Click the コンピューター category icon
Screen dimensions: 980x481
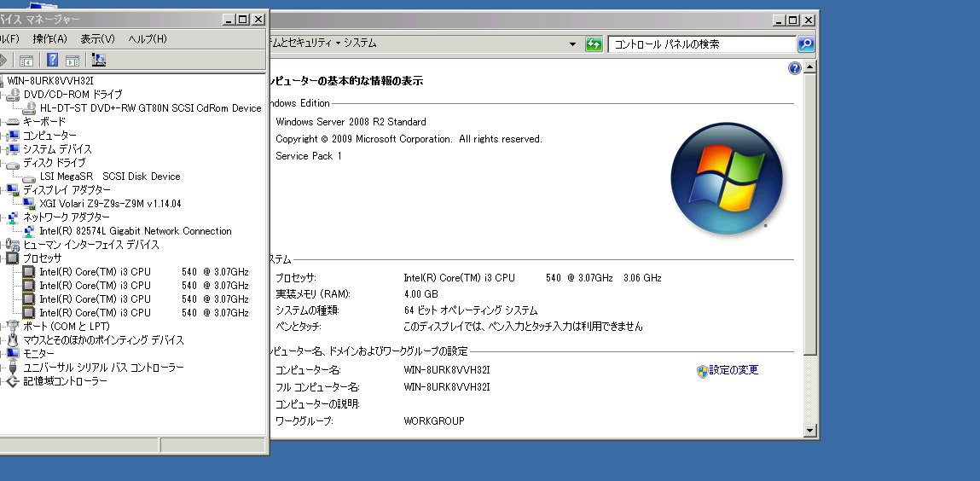point(13,136)
